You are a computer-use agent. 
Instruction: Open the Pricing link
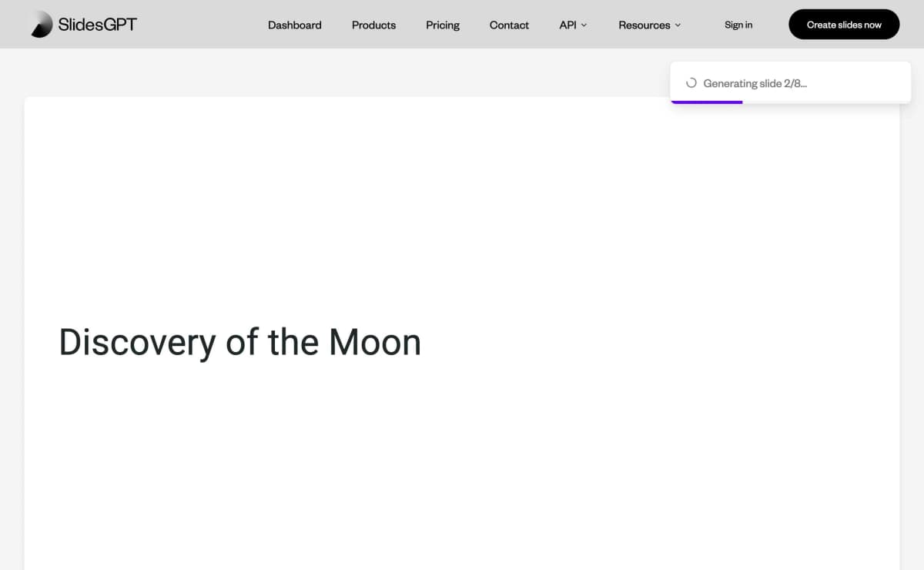coord(443,25)
